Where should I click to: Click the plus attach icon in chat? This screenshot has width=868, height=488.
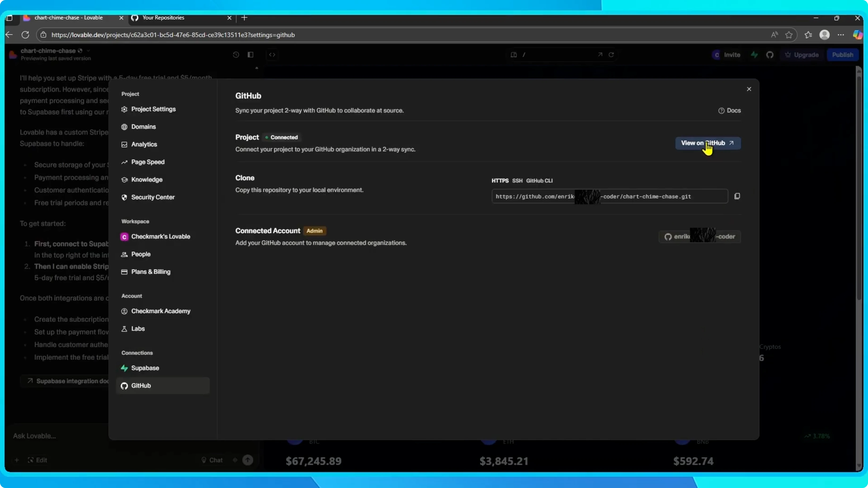click(x=17, y=460)
